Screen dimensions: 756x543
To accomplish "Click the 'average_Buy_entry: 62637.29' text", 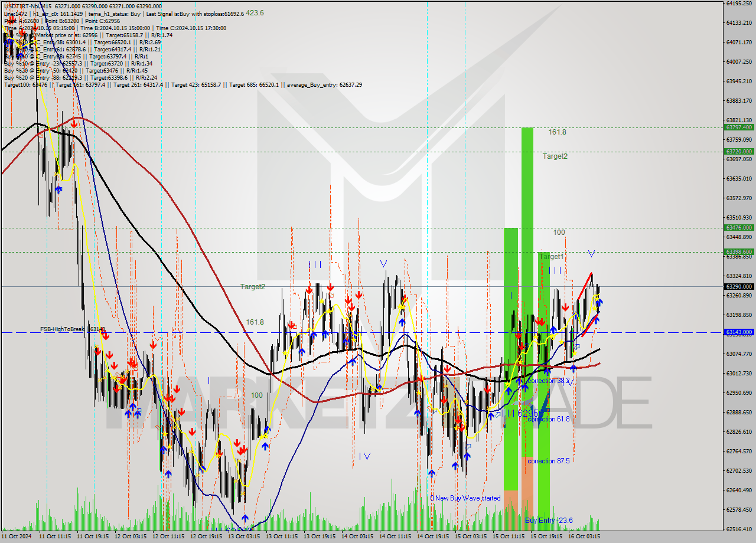I will (325, 85).
